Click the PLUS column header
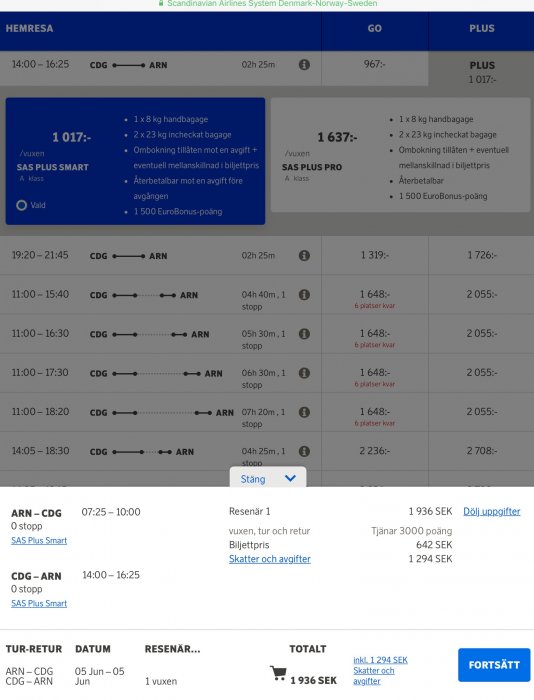 (481, 29)
